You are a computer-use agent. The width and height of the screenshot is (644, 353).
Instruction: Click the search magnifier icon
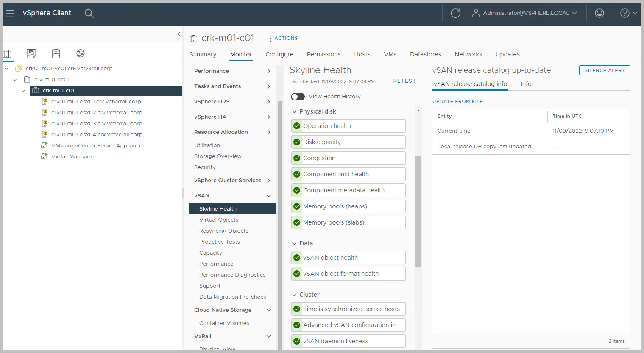coord(89,13)
